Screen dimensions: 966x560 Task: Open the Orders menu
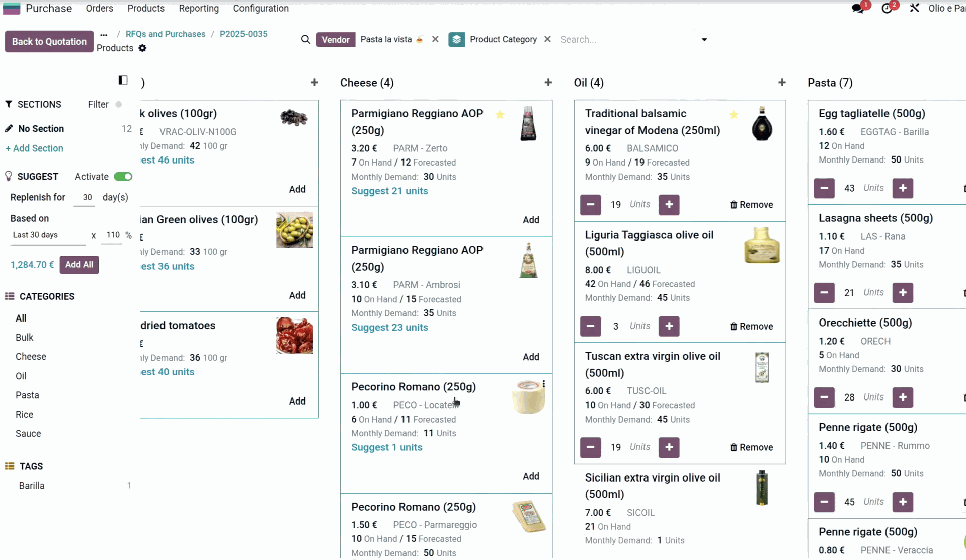(x=99, y=8)
